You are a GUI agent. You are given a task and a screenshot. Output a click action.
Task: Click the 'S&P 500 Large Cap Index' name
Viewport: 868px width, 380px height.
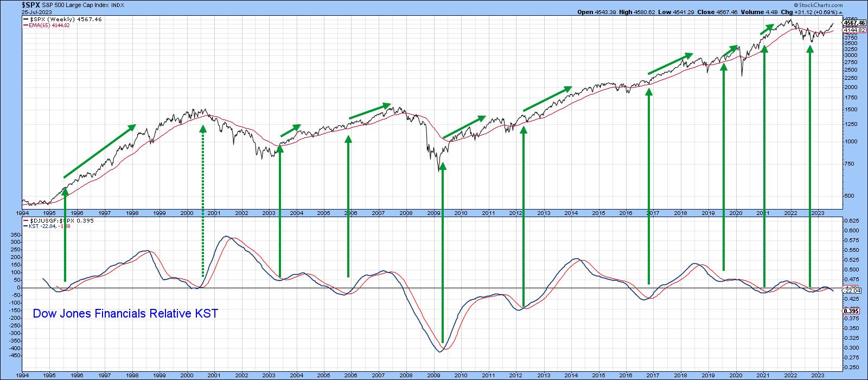point(75,4)
